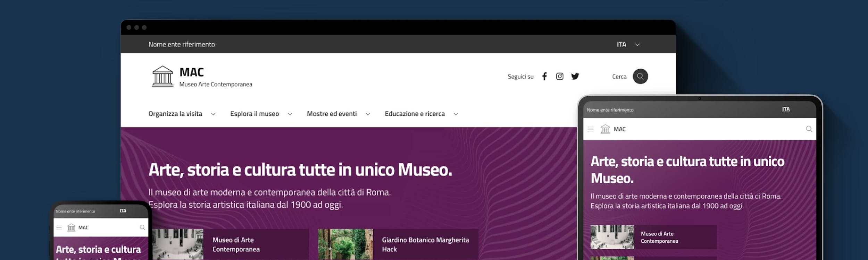Click tablet text Esplora la storia artistica italiana
The image size is (868, 260).
coord(667,206)
